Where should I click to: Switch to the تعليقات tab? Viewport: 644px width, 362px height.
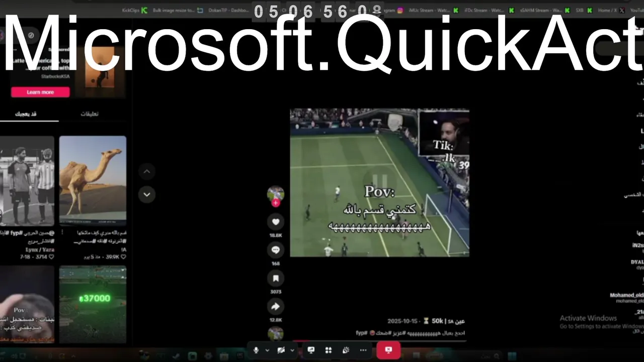point(90,114)
